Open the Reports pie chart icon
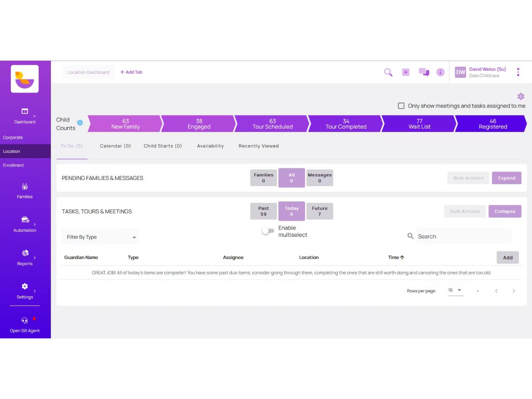This screenshot has height=399, width=532. click(25, 253)
